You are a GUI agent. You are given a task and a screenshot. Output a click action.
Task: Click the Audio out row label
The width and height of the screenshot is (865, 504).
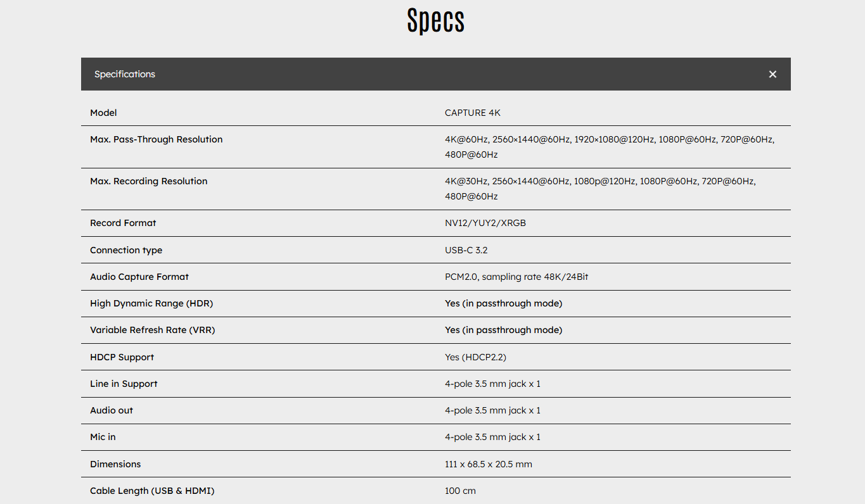(112, 410)
